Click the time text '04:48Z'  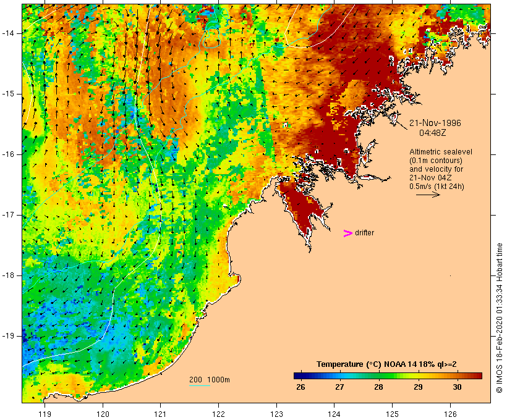click(x=432, y=133)
